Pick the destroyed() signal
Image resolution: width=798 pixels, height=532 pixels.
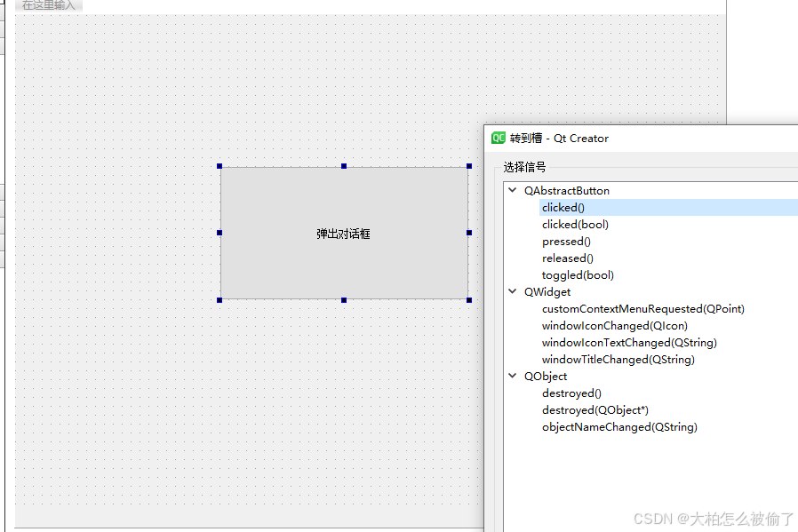click(x=571, y=393)
